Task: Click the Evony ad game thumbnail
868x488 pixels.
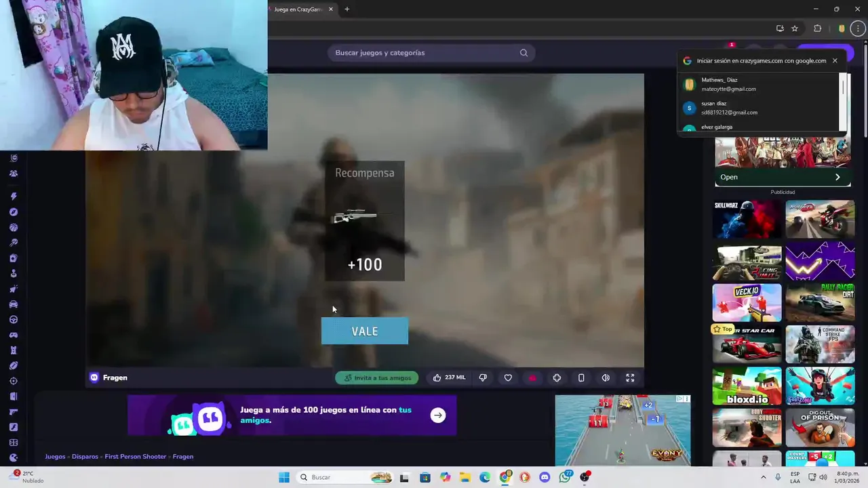Action: coord(623,430)
